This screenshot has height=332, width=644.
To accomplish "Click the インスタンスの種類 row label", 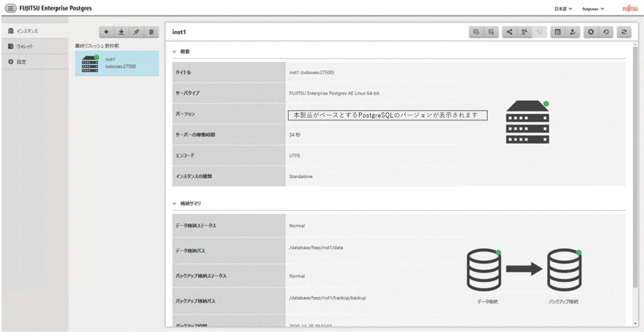I will (194, 176).
